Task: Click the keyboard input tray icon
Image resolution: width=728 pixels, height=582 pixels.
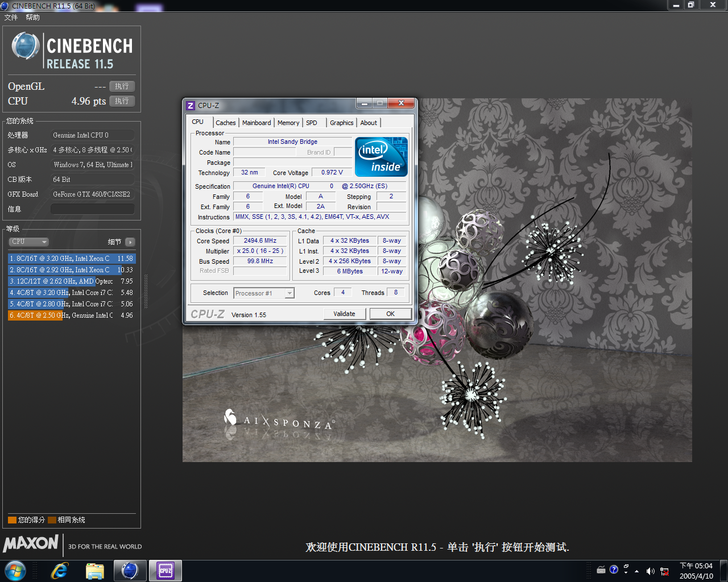Action: coord(601,570)
